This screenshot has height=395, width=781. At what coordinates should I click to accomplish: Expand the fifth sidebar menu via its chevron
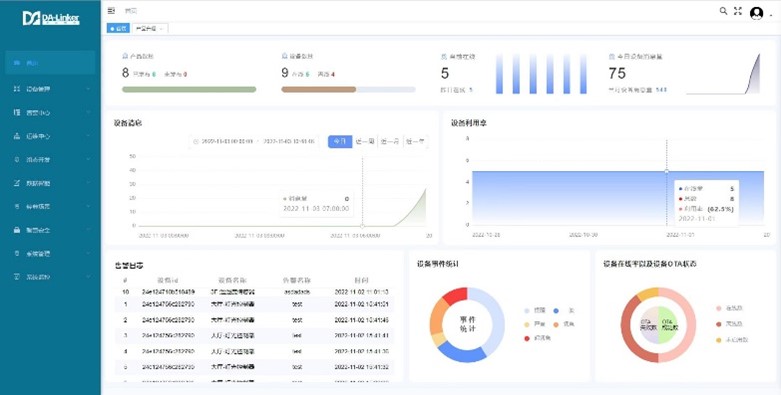click(88, 160)
